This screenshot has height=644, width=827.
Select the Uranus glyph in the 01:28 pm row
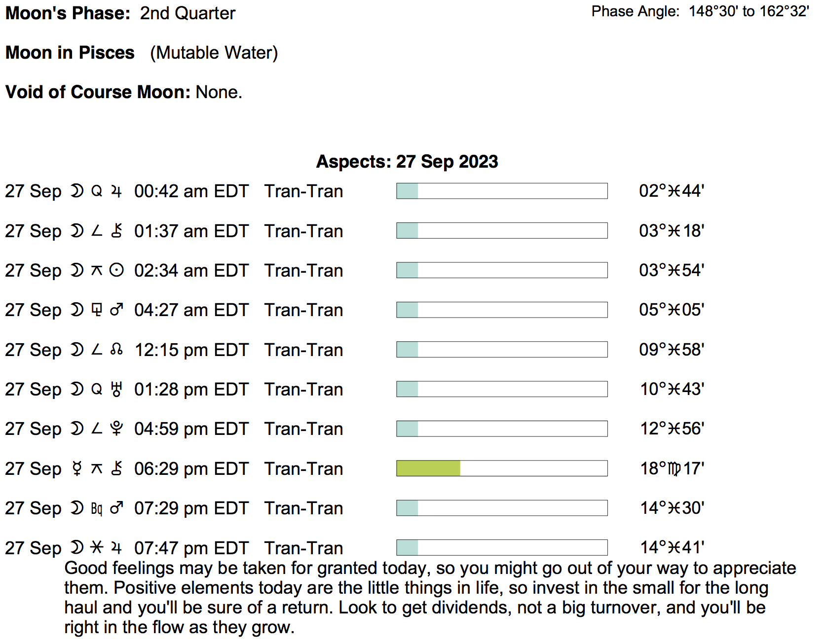click(x=116, y=389)
